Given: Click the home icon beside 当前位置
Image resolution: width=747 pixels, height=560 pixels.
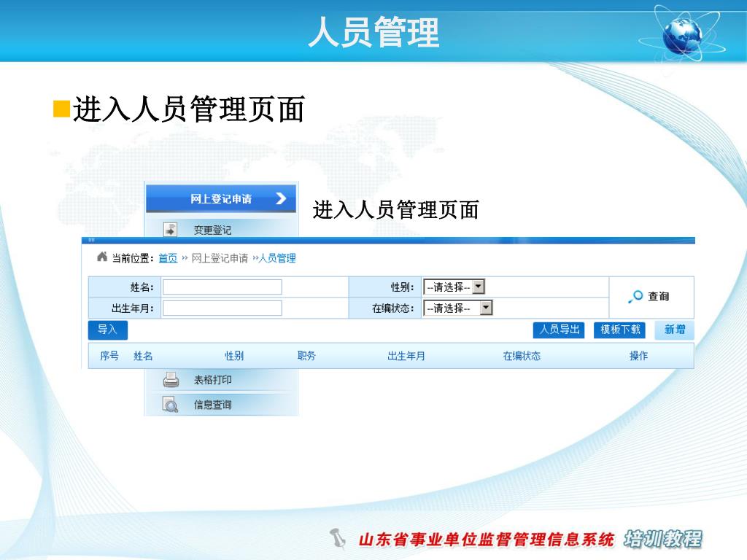Looking at the screenshot, I should point(101,257).
